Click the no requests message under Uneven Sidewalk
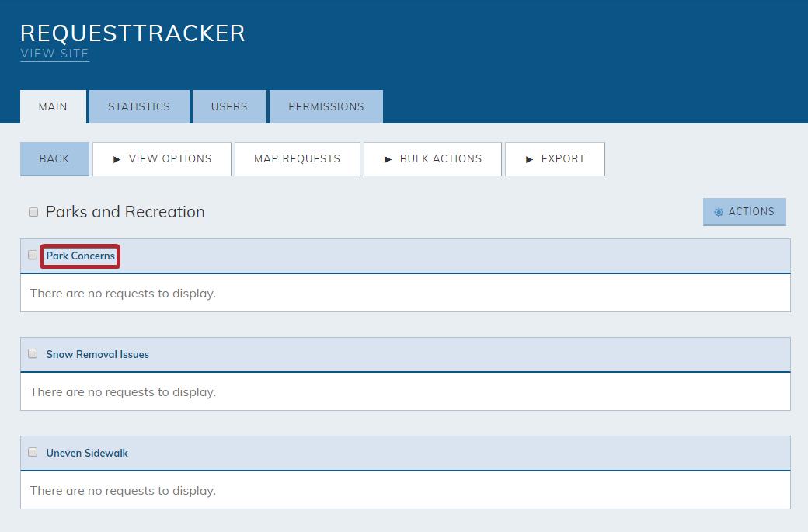Screen dimensions: 808x532 (x=124, y=491)
